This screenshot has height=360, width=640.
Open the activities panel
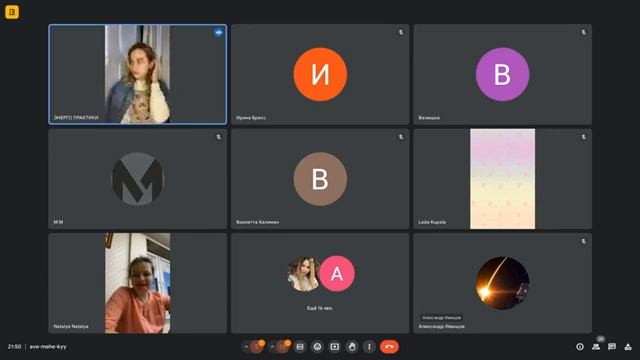pos(628,347)
